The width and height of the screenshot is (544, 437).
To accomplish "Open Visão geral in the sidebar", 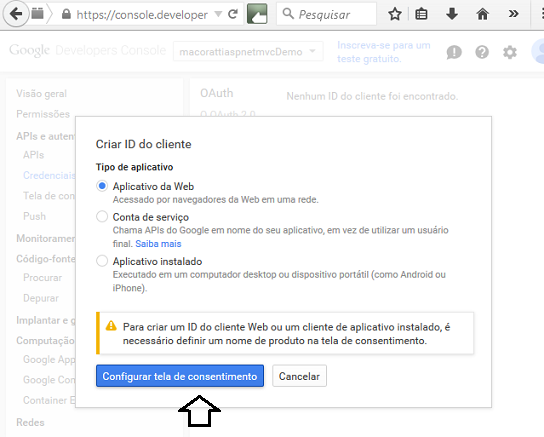I will (41, 94).
